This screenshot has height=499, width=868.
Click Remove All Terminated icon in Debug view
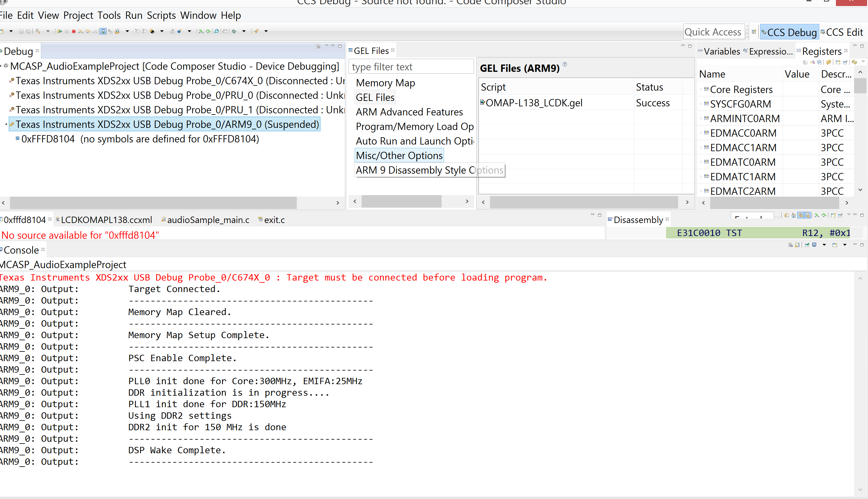[x=319, y=46]
